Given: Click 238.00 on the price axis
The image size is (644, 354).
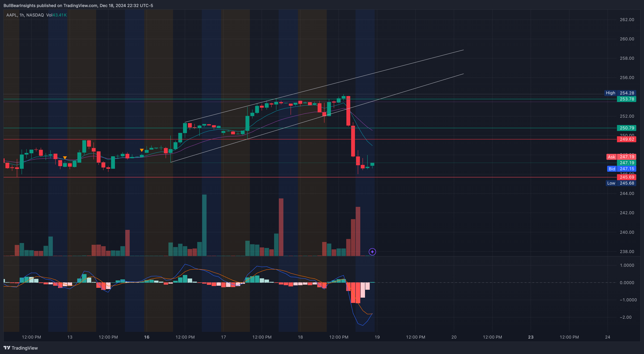Looking at the screenshot, I should coord(627,252).
